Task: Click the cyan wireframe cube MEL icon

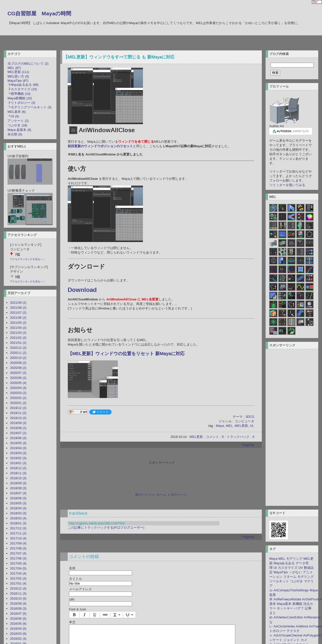Action: pos(273,208)
